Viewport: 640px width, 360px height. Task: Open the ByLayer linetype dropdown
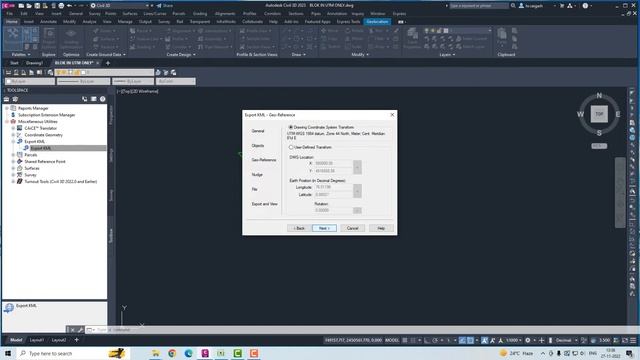[x=83, y=81]
